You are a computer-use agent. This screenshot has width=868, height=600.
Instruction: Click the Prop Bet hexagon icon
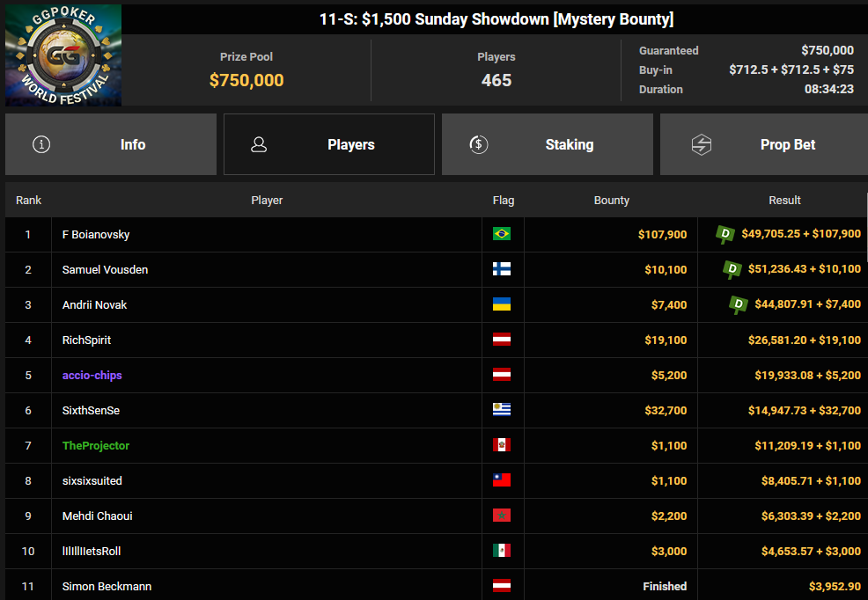pyautogui.click(x=702, y=145)
